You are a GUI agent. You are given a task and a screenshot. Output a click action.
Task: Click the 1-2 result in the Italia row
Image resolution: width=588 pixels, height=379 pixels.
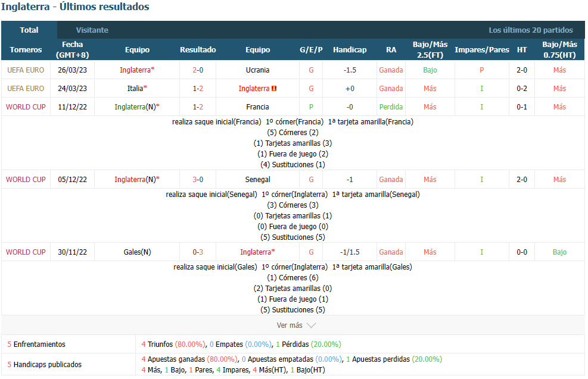198,89
